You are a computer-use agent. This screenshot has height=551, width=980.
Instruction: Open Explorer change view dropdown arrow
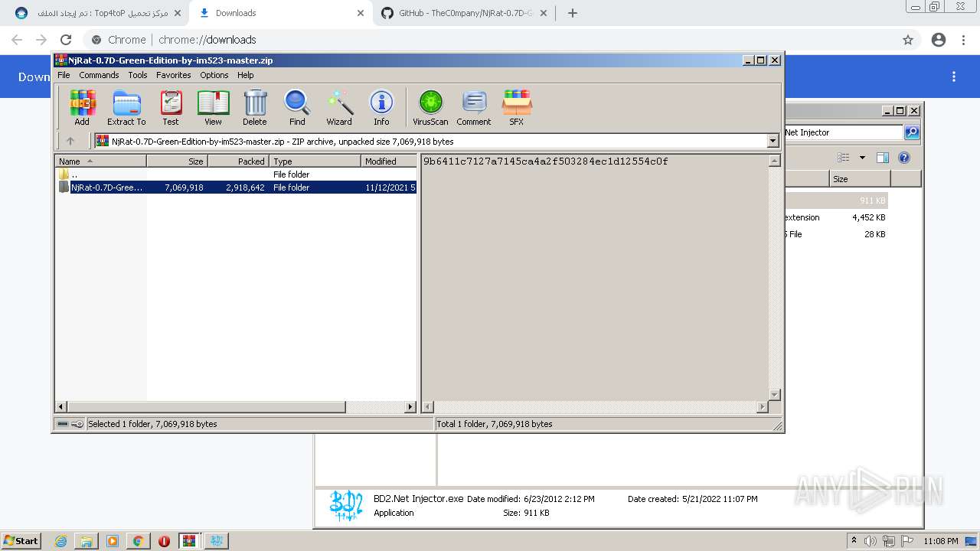pos(862,158)
